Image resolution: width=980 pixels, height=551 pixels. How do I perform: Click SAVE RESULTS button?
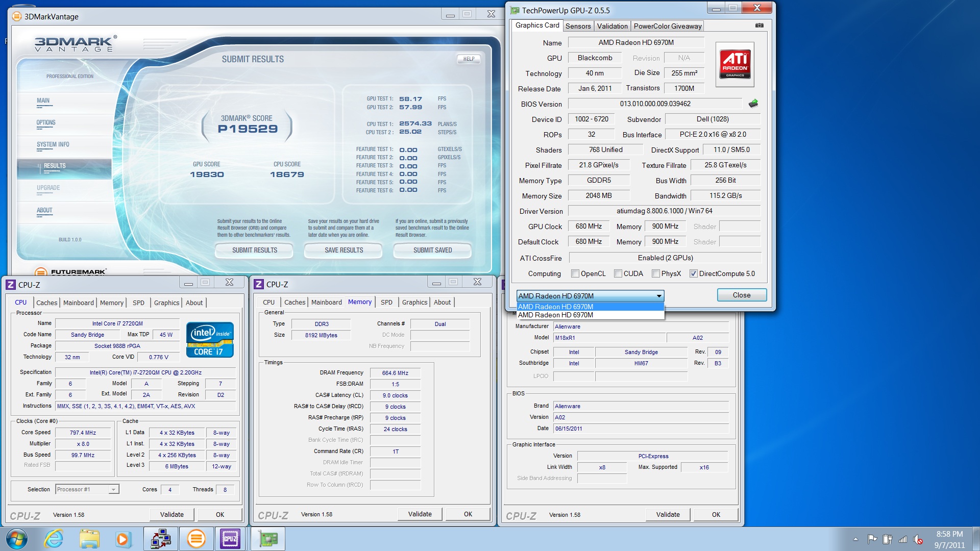pos(344,250)
